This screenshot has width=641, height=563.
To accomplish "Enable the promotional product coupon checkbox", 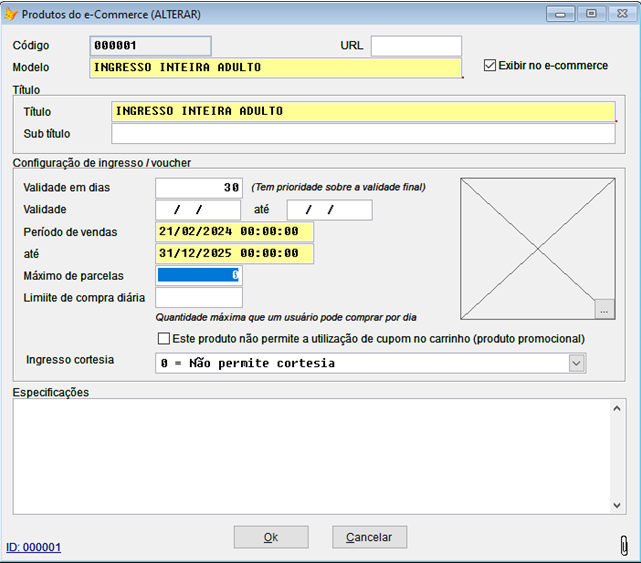I will coord(164,339).
